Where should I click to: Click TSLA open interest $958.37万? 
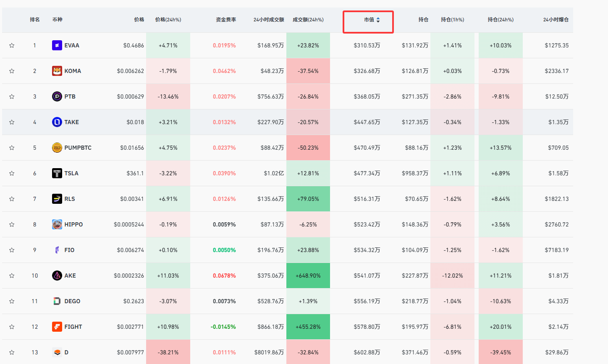[415, 173]
